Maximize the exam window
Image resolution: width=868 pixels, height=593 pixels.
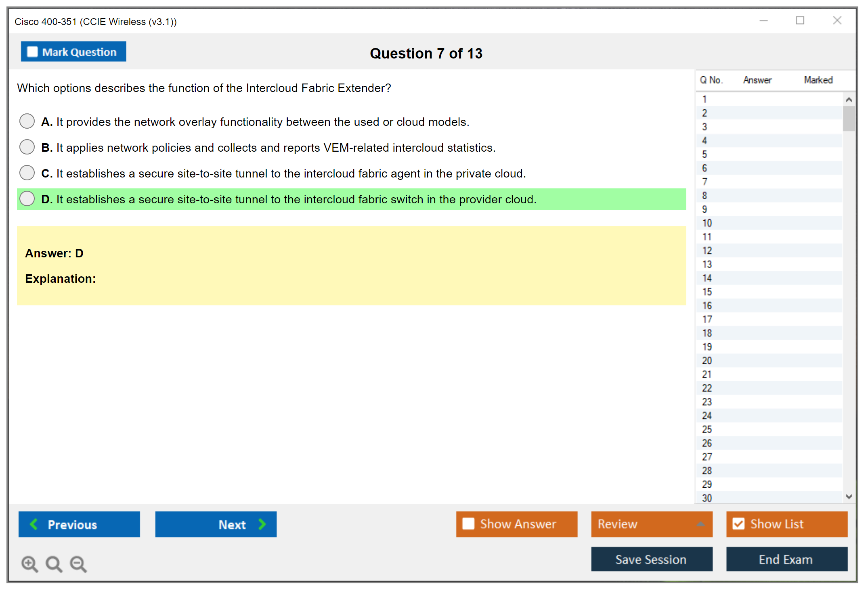[x=800, y=21]
